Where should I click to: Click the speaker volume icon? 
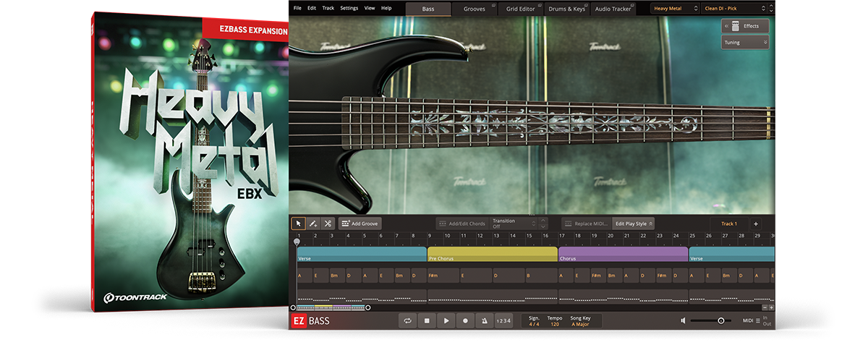(683, 320)
